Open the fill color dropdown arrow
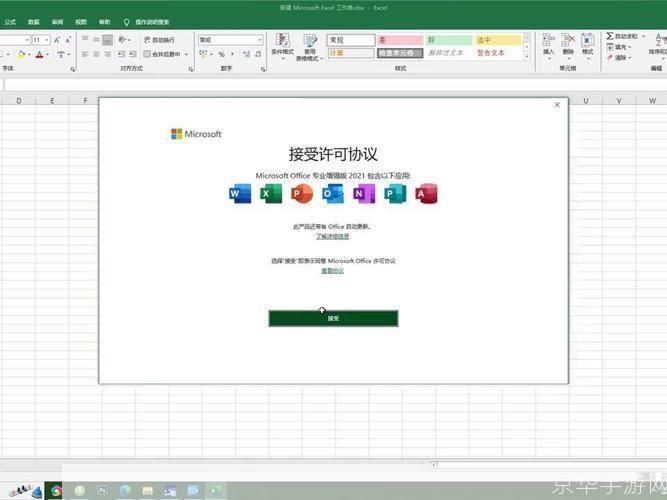 [x=29, y=54]
